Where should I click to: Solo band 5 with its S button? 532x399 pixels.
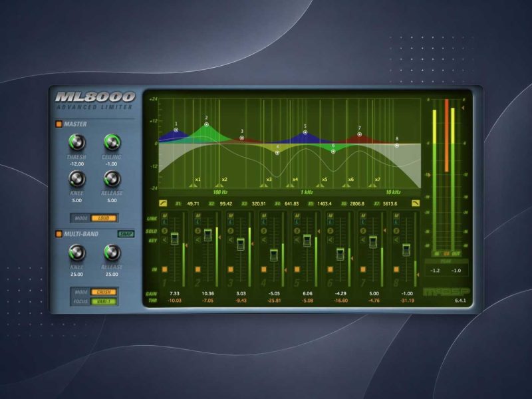[297, 231]
